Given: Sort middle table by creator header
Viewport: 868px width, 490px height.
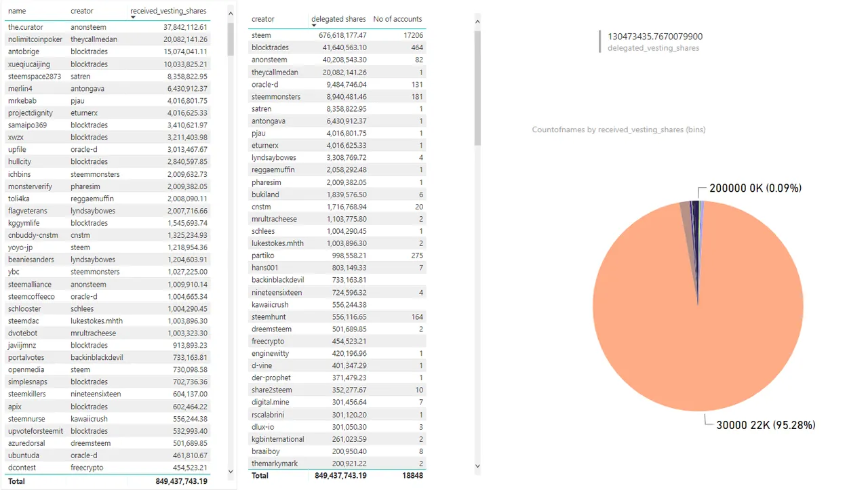Looking at the screenshot, I should pos(263,19).
